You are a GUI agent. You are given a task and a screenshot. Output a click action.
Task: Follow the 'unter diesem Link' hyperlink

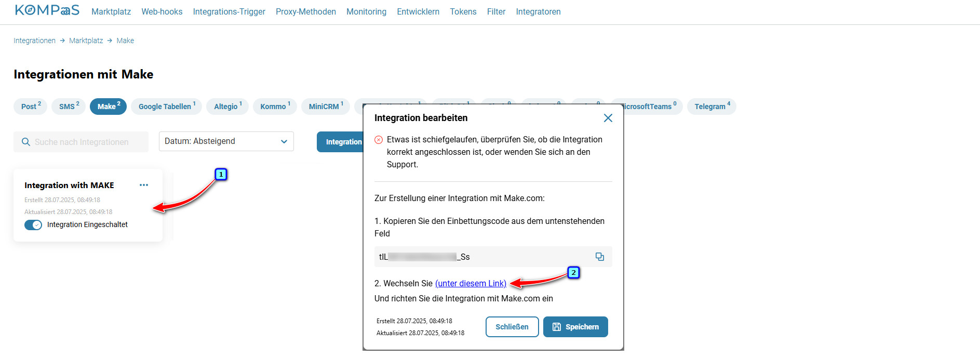point(471,283)
